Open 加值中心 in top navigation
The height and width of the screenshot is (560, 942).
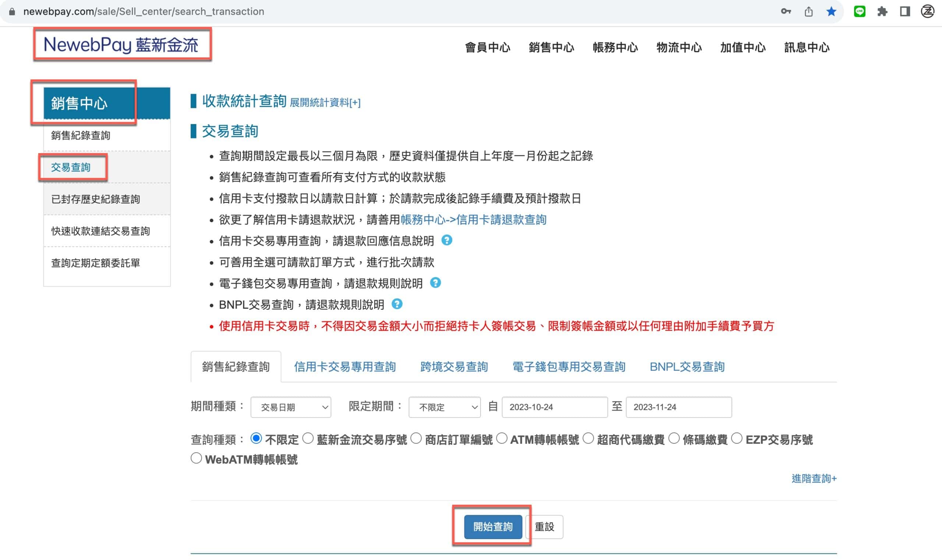click(x=743, y=47)
